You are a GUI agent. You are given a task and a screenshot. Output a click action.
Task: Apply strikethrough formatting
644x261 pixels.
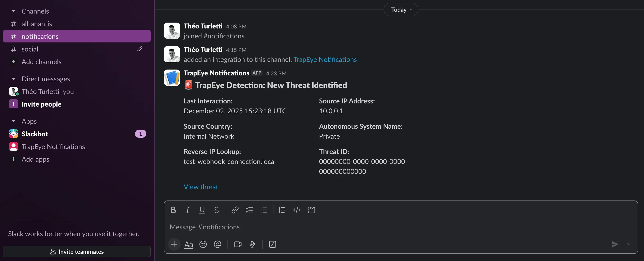tap(216, 210)
